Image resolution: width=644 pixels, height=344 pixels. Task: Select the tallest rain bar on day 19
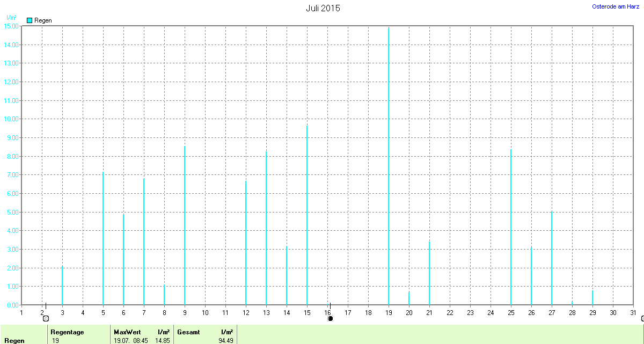(389, 166)
